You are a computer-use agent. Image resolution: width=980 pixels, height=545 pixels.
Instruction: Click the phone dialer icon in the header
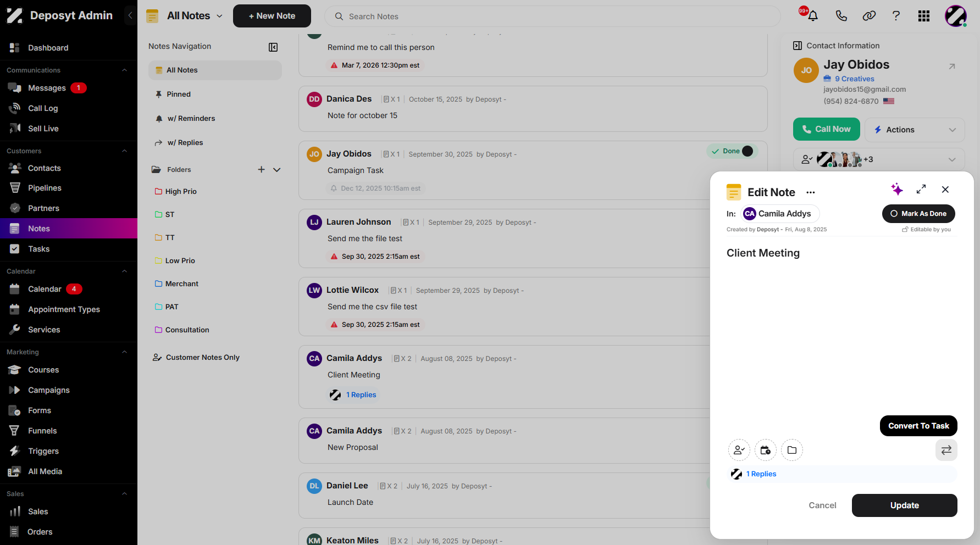(841, 16)
